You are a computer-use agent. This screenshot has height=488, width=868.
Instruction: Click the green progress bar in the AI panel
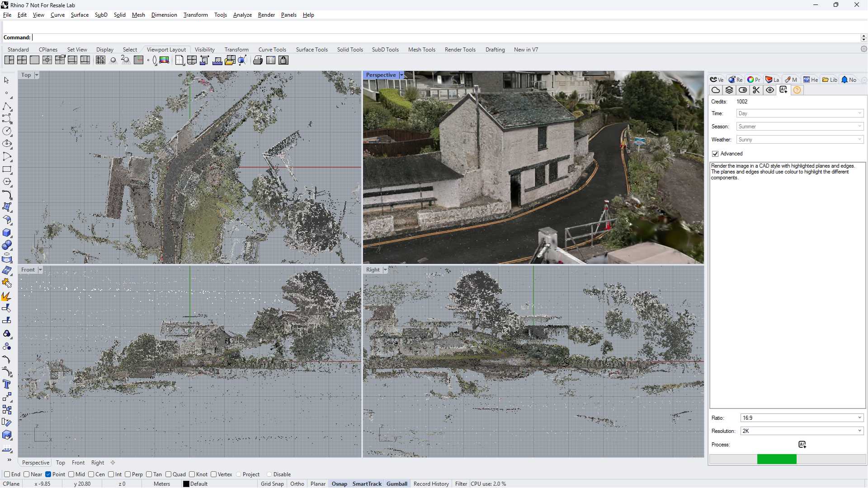[777, 459]
